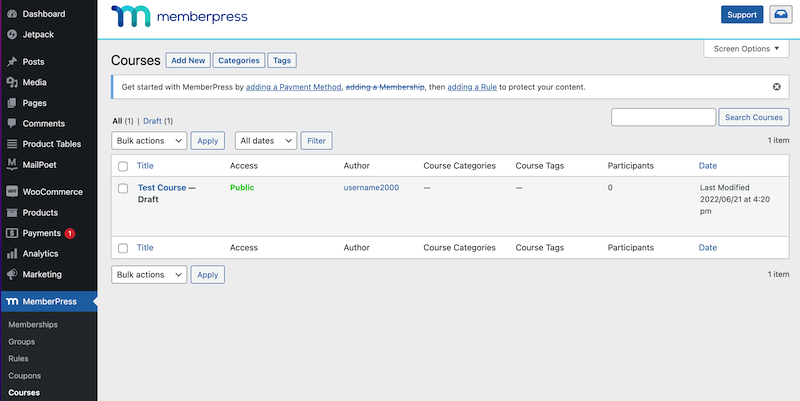Image resolution: width=800 pixels, height=401 pixels.
Task: Click the Course Tags column header
Action: click(x=540, y=166)
